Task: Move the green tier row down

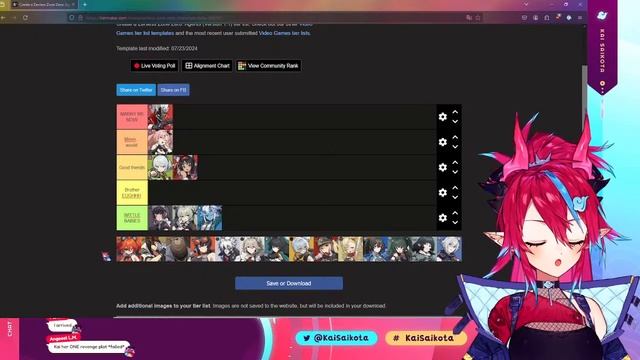Action: pyautogui.click(x=455, y=223)
